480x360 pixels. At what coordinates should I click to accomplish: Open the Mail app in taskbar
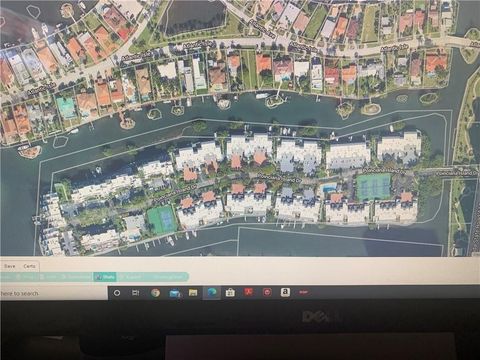click(175, 293)
